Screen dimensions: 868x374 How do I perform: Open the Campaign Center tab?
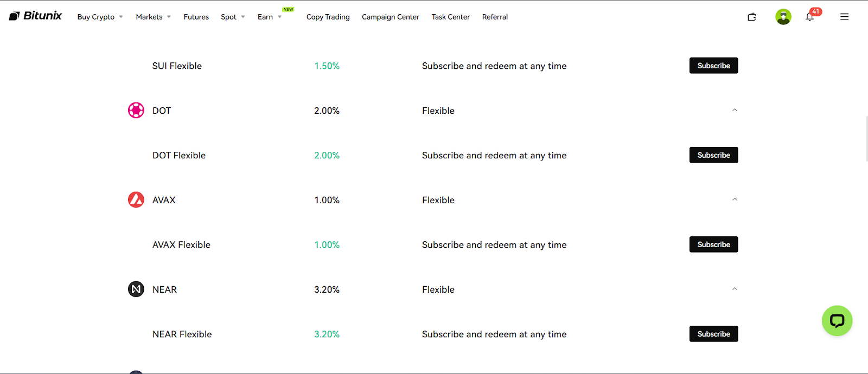pyautogui.click(x=391, y=17)
